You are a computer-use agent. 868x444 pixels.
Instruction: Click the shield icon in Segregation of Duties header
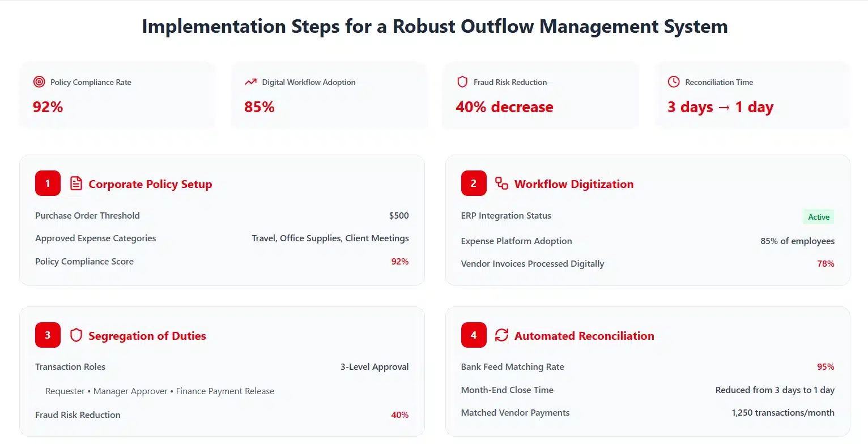coord(76,335)
